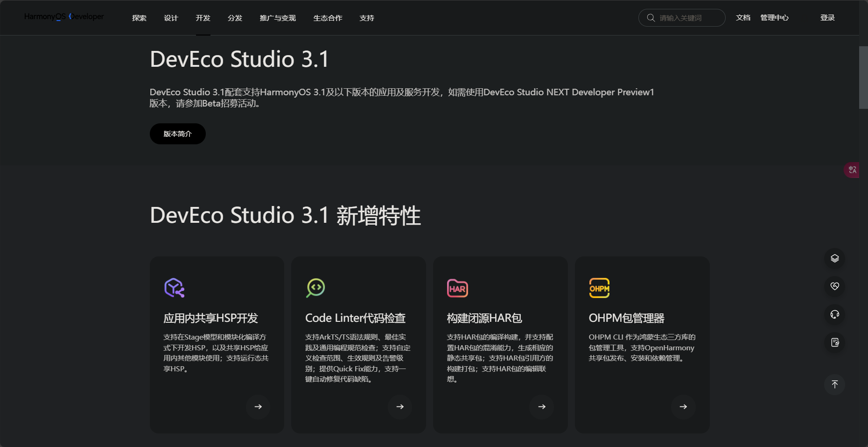The image size is (868, 447).
Task: Open the 推广与变现 menu
Action: pos(278,18)
